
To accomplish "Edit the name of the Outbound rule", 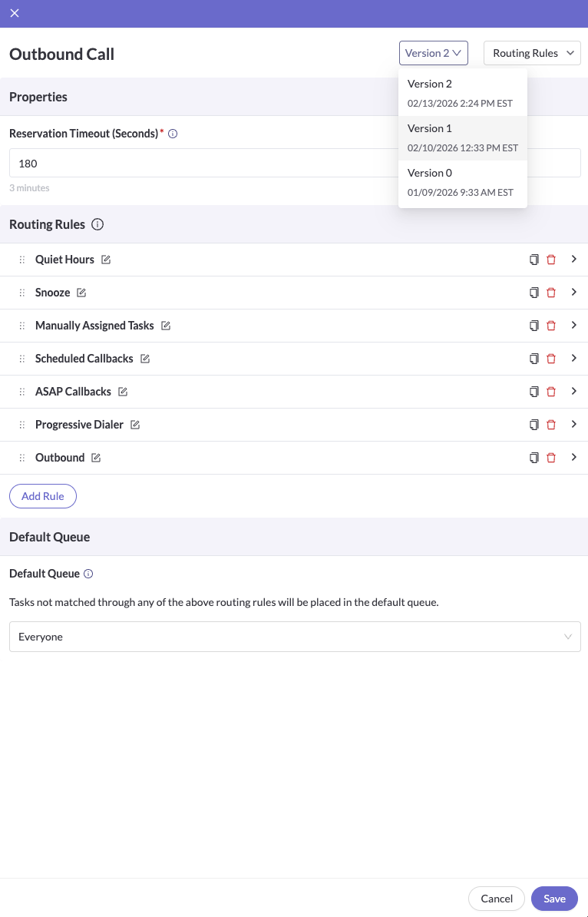I will (95, 457).
